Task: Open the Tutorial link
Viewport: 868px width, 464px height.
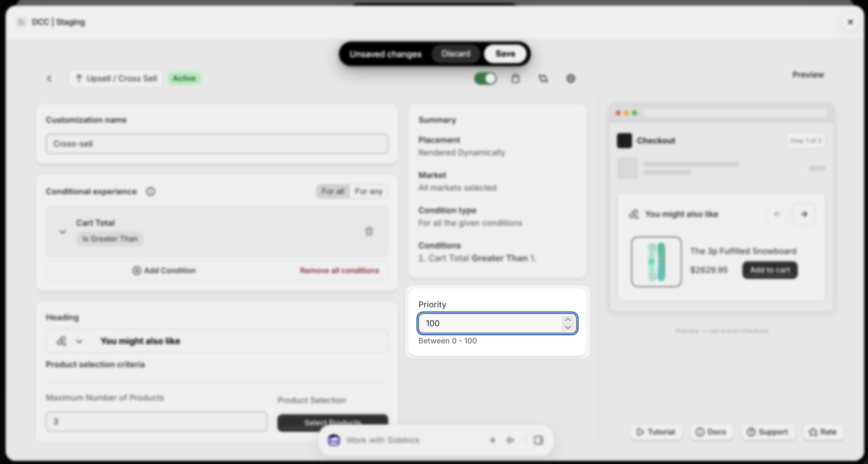Action: 656,432
